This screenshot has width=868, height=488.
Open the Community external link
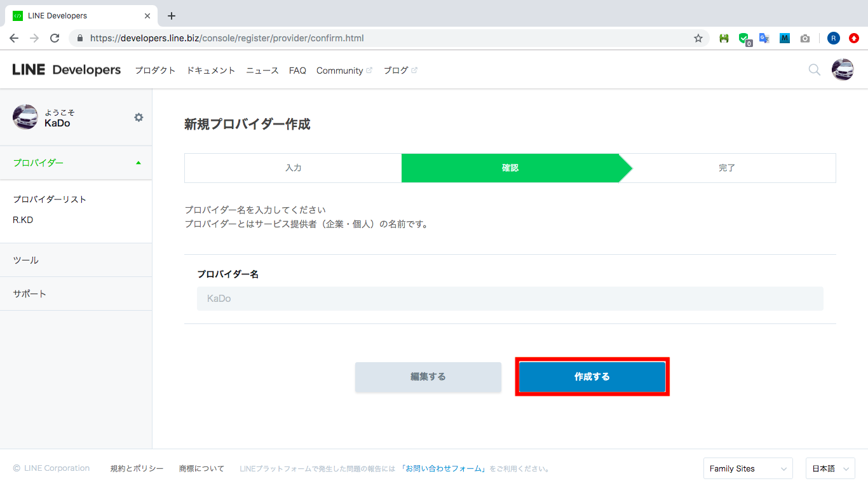click(344, 71)
